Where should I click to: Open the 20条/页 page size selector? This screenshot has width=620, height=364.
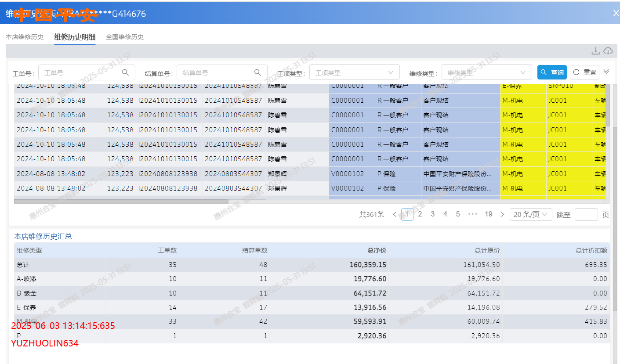point(531,214)
